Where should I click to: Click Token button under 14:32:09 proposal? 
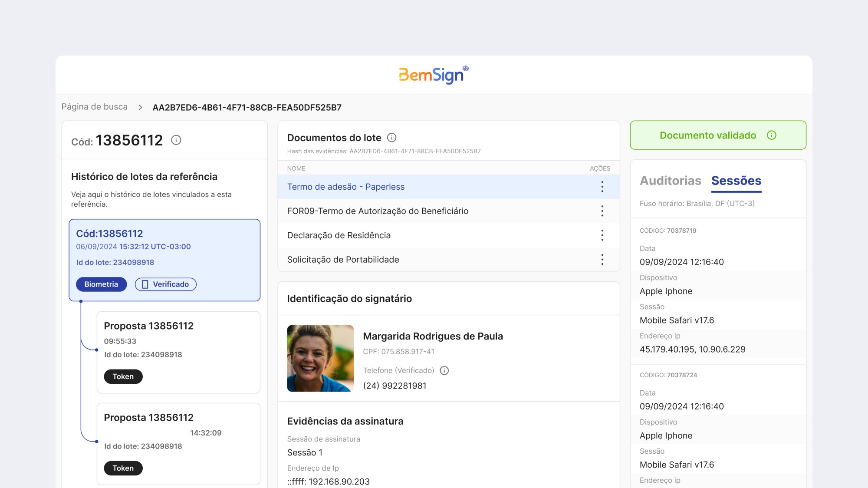[x=123, y=468]
